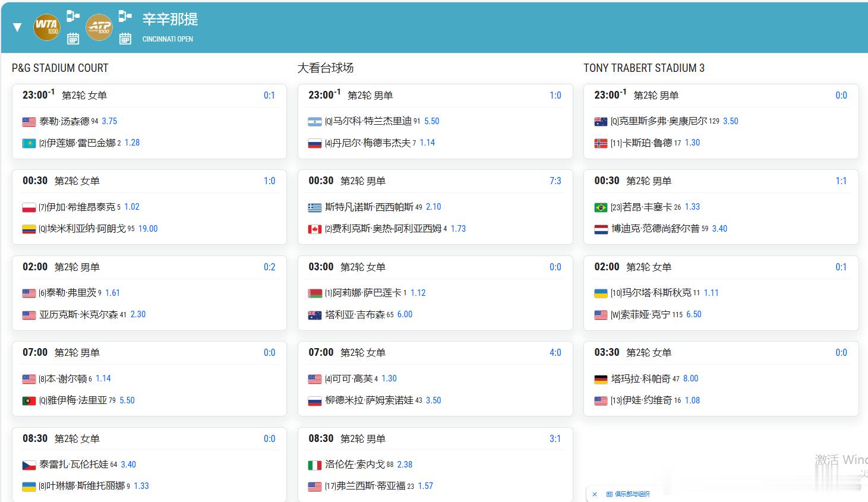868x502 pixels.
Task: Click the Norway flag beside 卡斯珀·鲁德
Action: click(601, 143)
